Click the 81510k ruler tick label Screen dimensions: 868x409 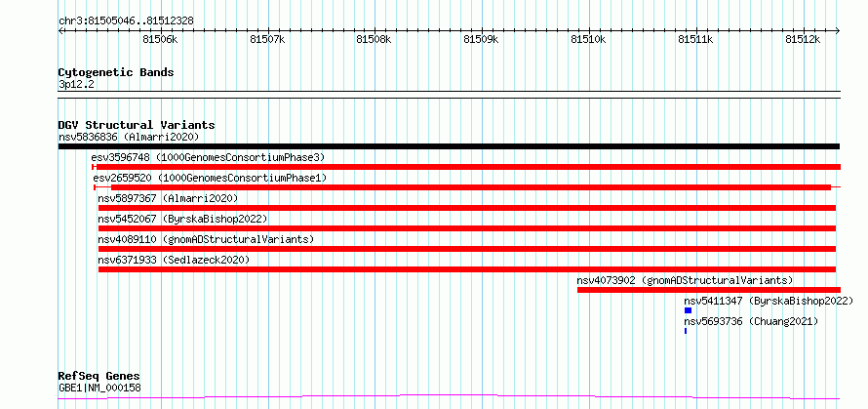[589, 39]
